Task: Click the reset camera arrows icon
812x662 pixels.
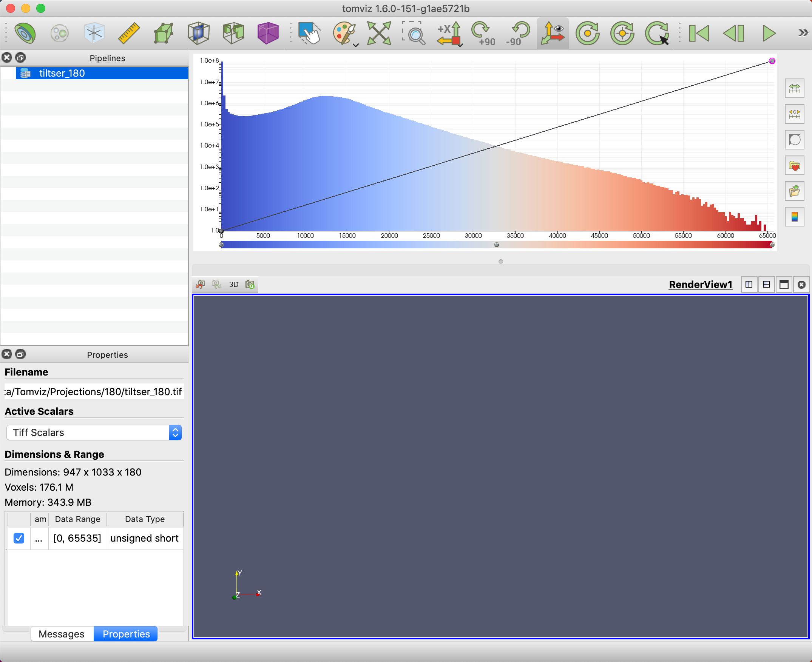Action: pos(378,34)
